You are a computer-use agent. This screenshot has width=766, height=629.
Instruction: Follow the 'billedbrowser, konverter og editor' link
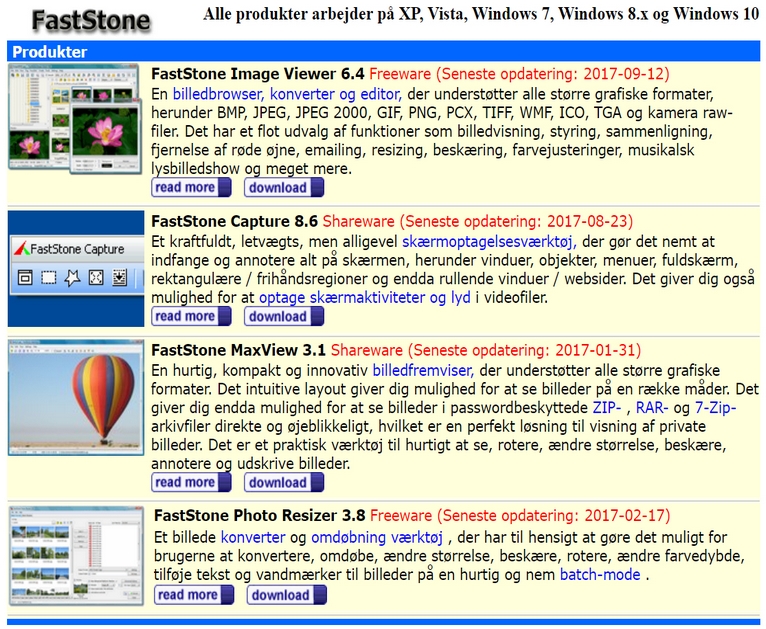pyautogui.click(x=287, y=94)
